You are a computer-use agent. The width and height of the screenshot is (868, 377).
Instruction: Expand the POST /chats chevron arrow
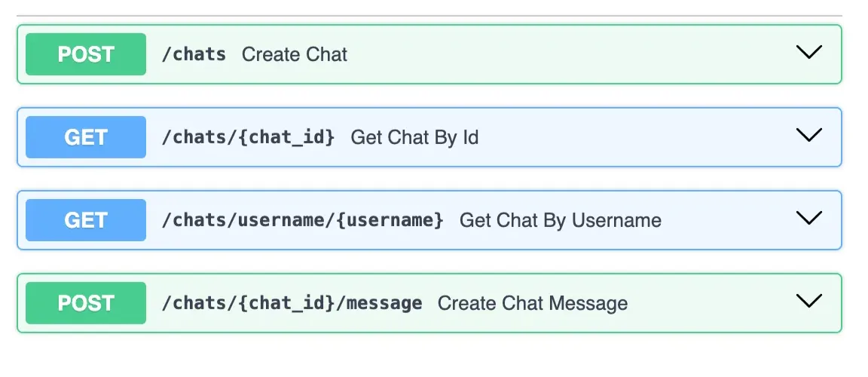[x=808, y=54]
